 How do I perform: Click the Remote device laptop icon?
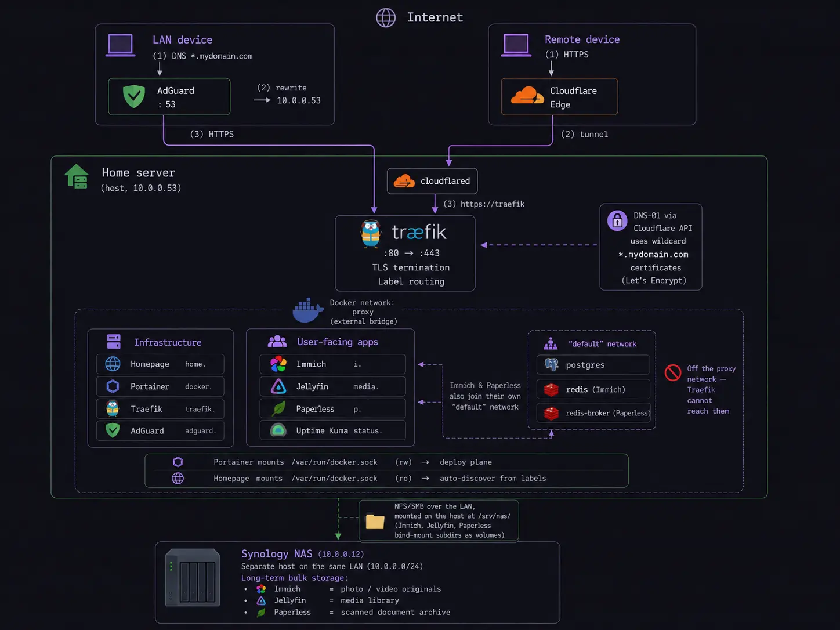(516, 45)
